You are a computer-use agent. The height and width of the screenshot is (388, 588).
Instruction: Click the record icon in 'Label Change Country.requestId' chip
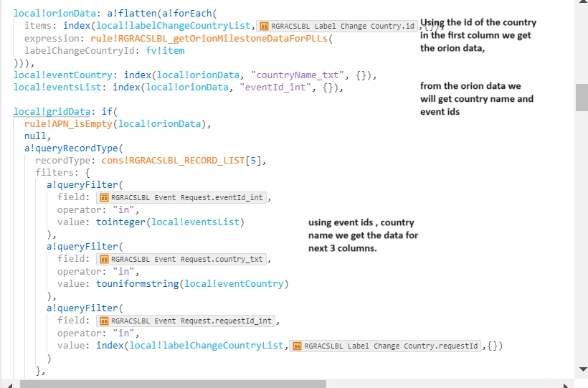point(297,346)
